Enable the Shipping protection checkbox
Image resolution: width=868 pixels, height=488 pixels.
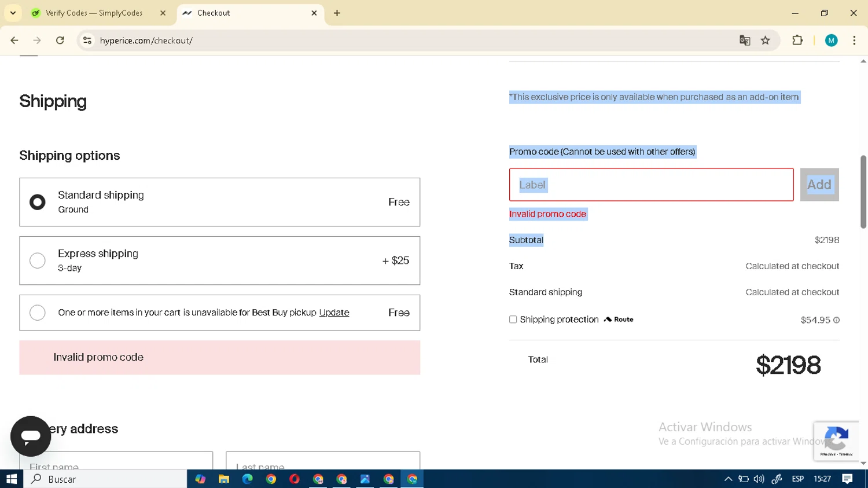point(513,320)
